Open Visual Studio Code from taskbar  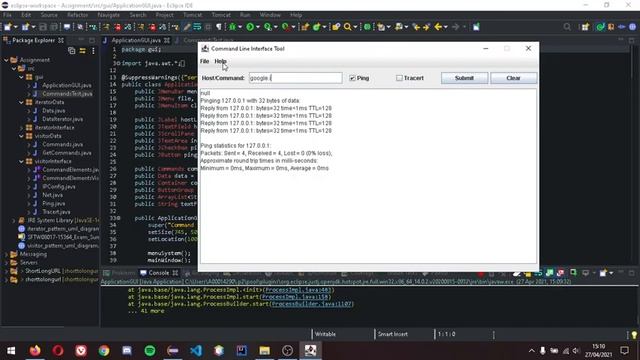196,351
